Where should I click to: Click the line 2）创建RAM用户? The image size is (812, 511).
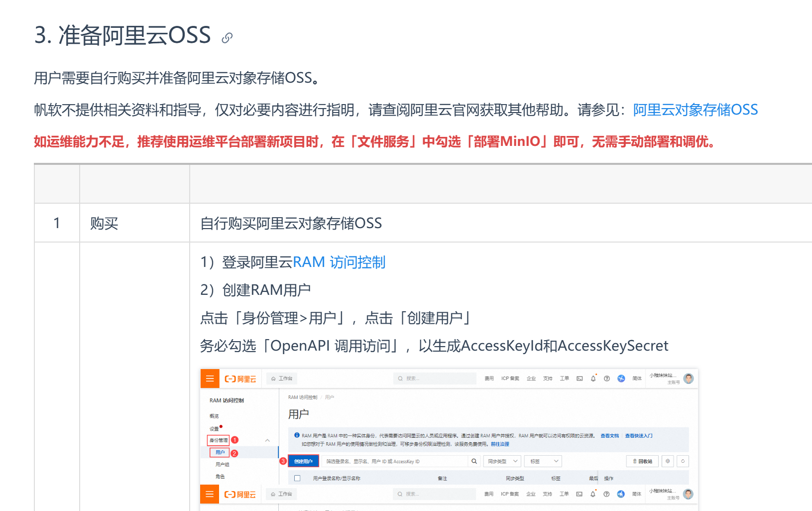click(x=255, y=290)
